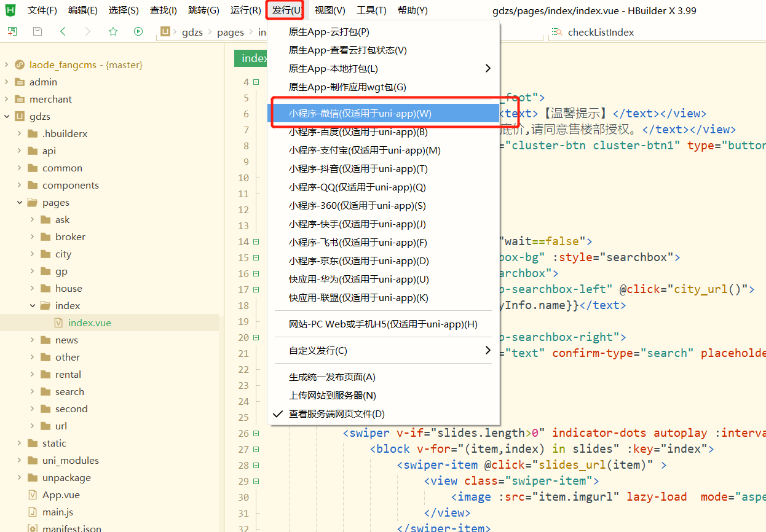Click the search icon beside checkListIndex
Screen dimensions: 766x532
[557, 32]
